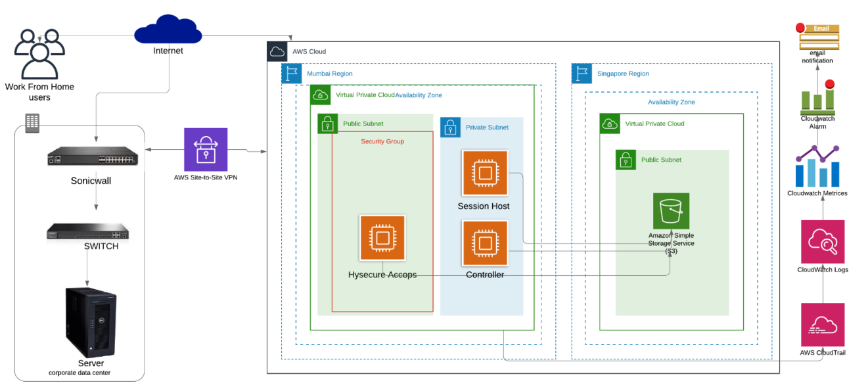This screenshot has width=868, height=389.
Task: Click the 'Internet' text label
Action: point(168,51)
